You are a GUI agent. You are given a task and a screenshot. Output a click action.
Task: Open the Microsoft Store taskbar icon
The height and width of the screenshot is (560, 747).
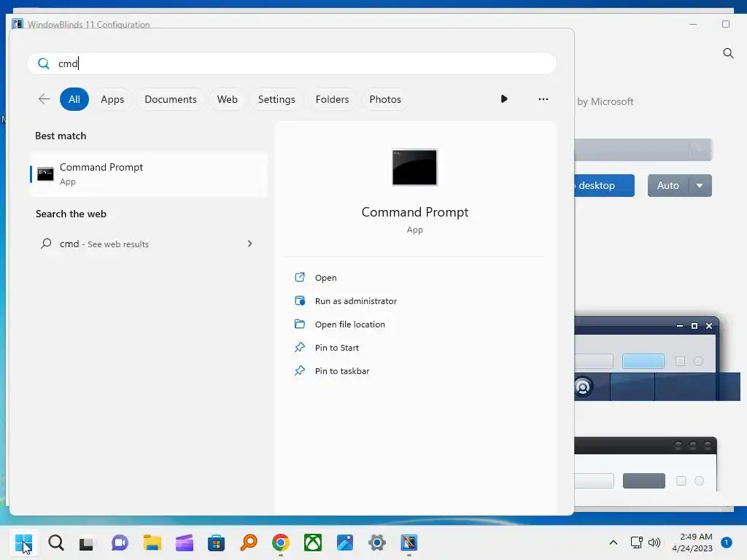216,542
